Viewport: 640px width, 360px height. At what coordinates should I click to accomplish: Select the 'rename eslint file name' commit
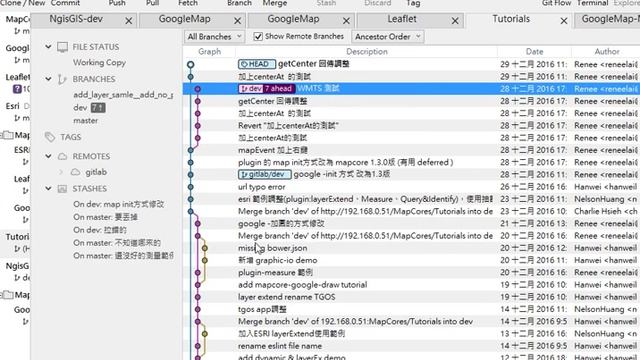411,346
